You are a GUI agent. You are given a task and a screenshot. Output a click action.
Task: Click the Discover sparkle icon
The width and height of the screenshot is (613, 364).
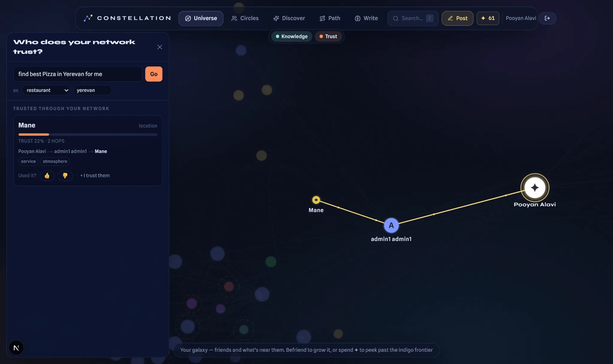(x=276, y=19)
